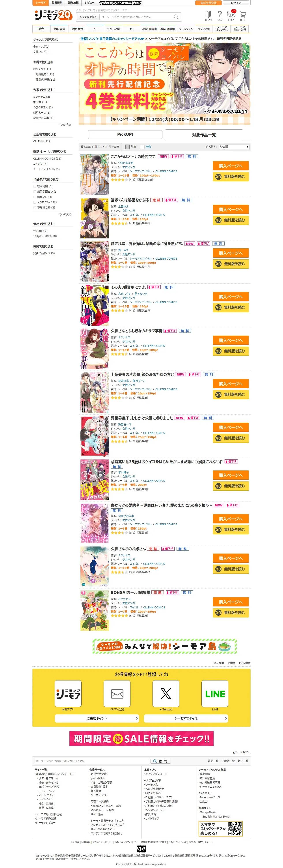Click the 猫塚くんは秘密をかぶる cover thumbnail
This screenshot has width=283, height=868.
[x=95, y=218]
